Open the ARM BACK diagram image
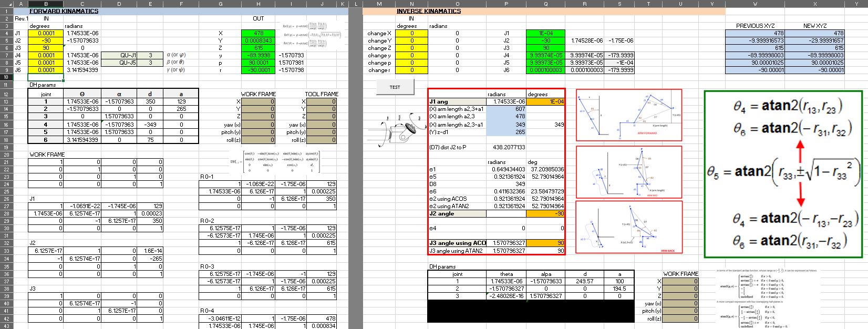Screen dimensions: 868x329 tap(629, 227)
